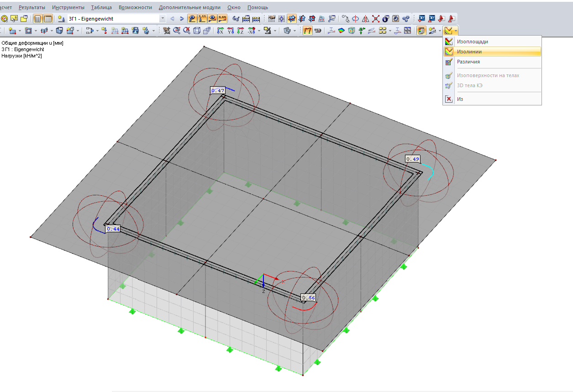Expand the -X view dropdown arrow
Screen dimensions: 573x392
pyautogui.click(x=259, y=31)
